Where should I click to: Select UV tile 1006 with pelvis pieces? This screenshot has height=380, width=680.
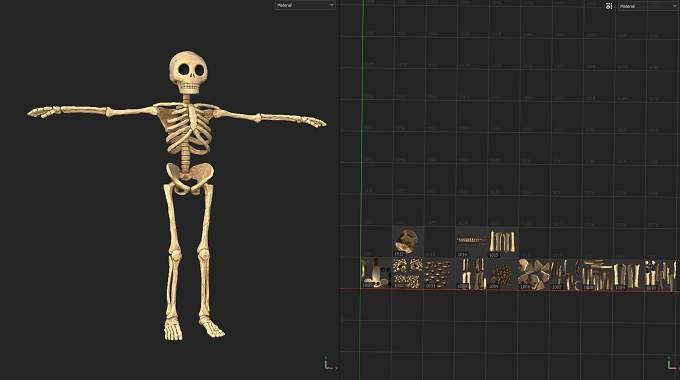[534, 275]
